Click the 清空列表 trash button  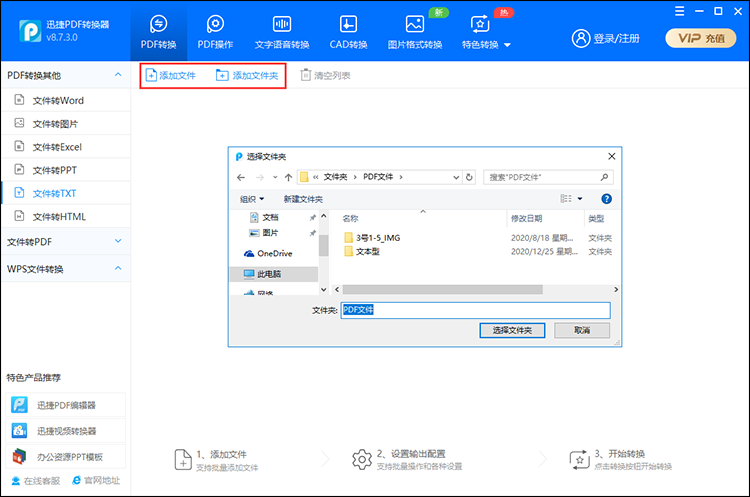tap(325, 76)
